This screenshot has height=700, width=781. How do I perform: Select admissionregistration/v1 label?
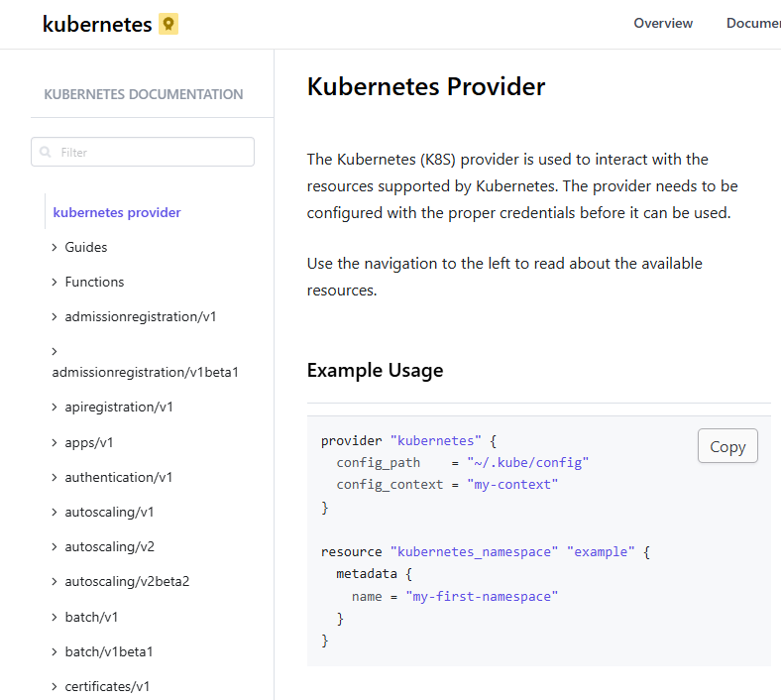coord(141,317)
